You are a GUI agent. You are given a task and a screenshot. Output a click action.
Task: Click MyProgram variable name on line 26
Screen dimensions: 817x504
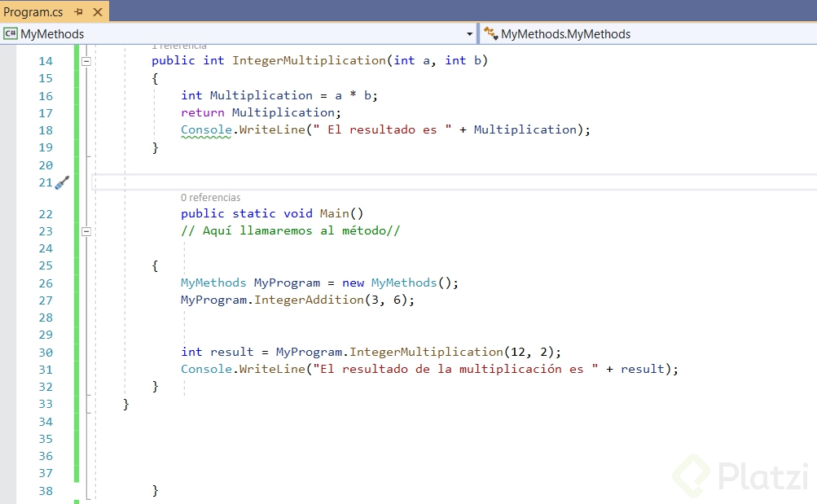click(287, 283)
